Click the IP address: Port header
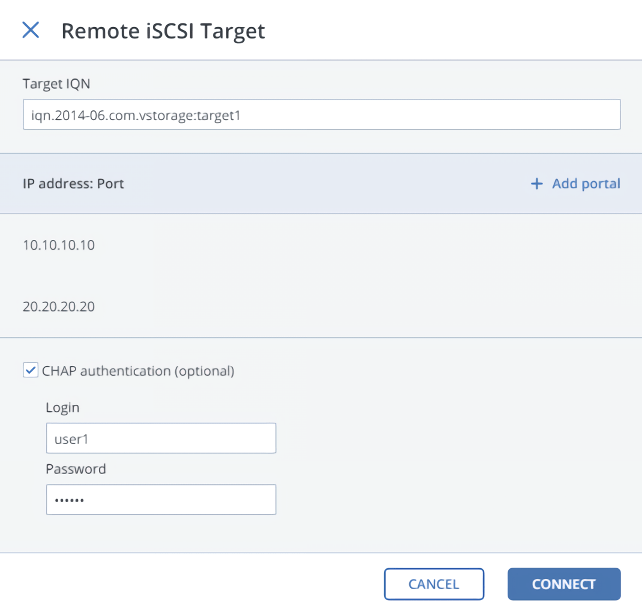642x612 pixels. [73, 184]
